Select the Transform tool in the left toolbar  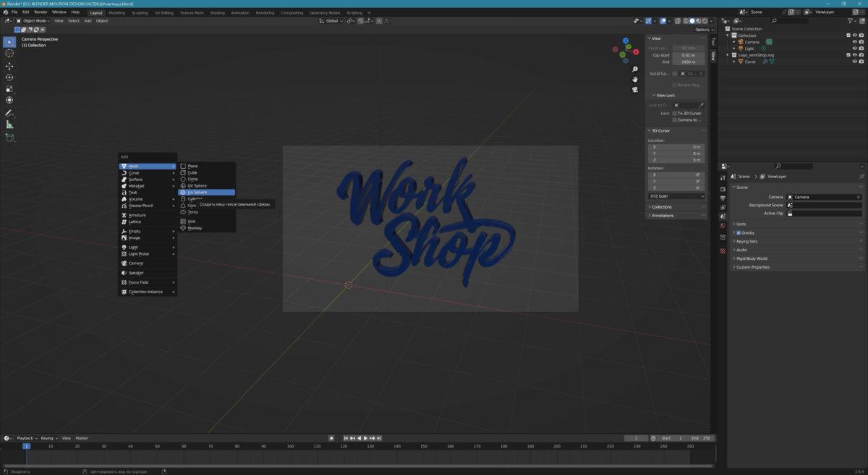tap(9, 100)
